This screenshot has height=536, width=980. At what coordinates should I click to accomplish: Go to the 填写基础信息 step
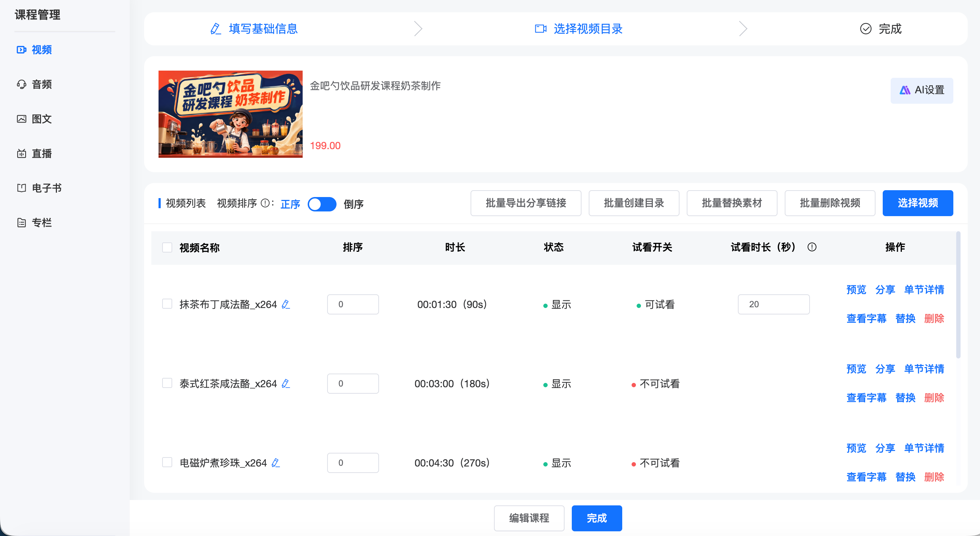[x=254, y=28]
